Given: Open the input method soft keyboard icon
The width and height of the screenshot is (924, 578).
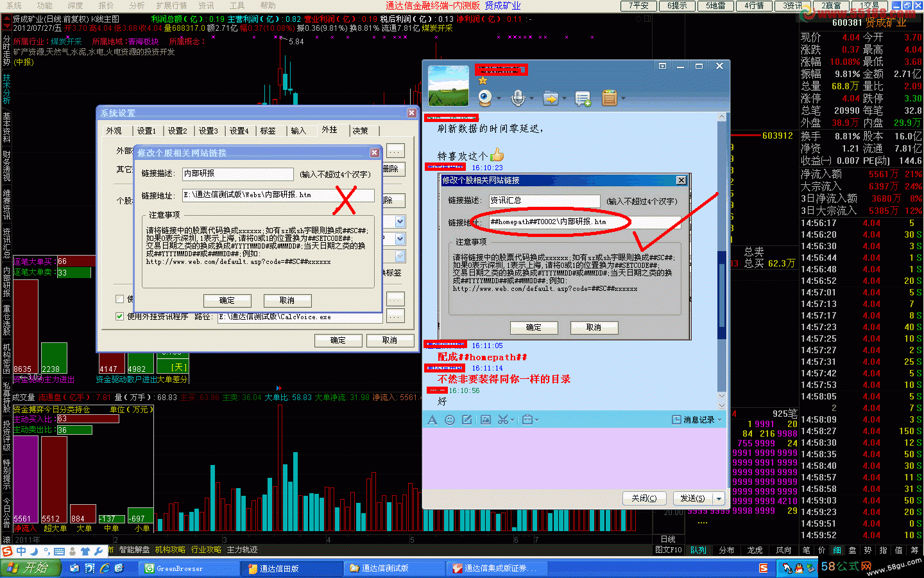Looking at the screenshot, I should tap(59, 551).
